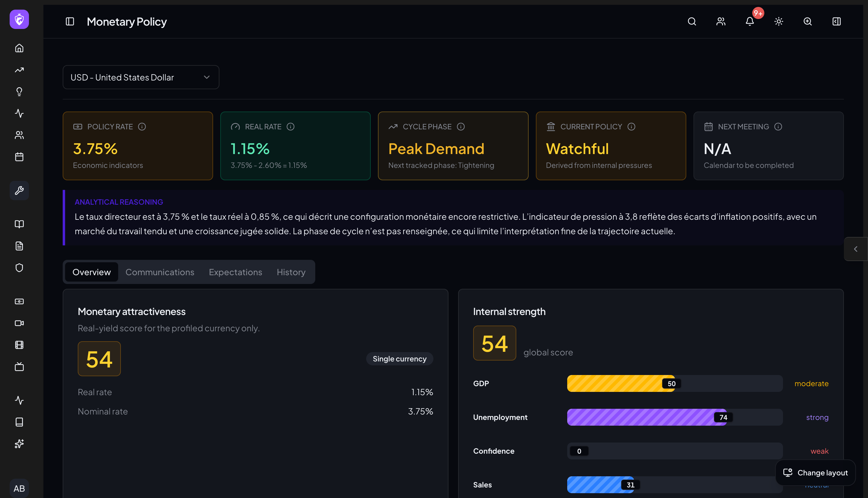Open the people group sidebar icon
868x498 pixels.
tap(19, 135)
